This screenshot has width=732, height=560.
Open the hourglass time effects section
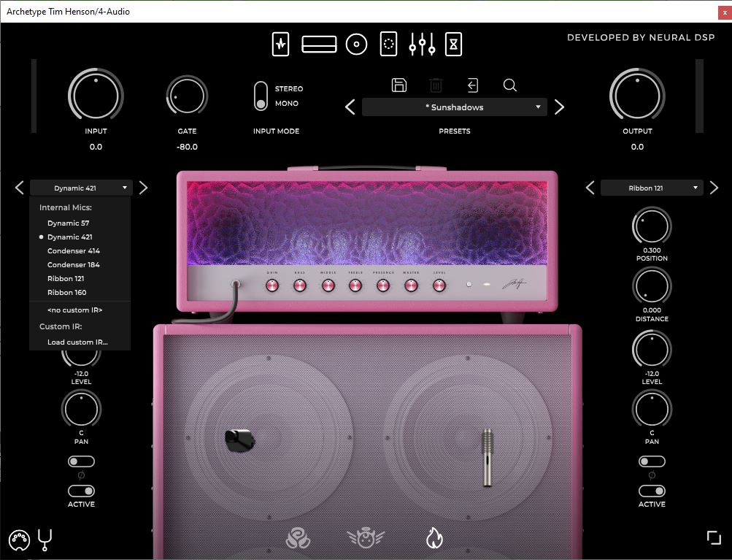(x=453, y=45)
